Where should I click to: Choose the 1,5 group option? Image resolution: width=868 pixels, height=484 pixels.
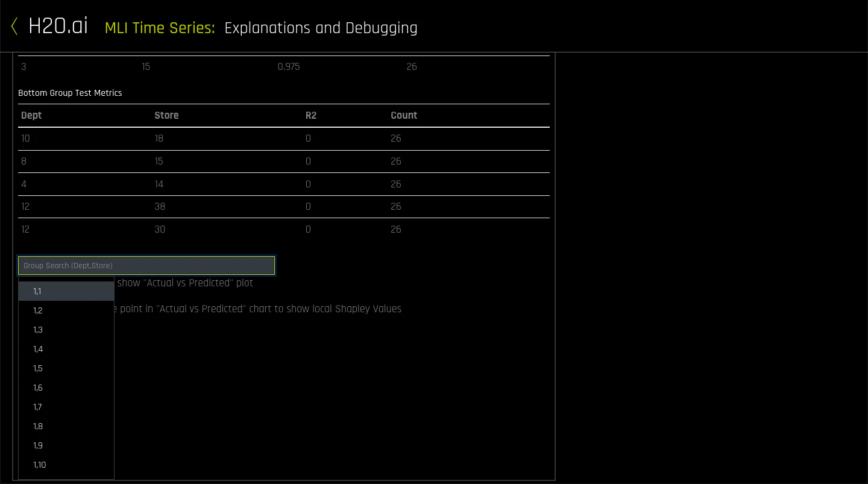point(66,368)
